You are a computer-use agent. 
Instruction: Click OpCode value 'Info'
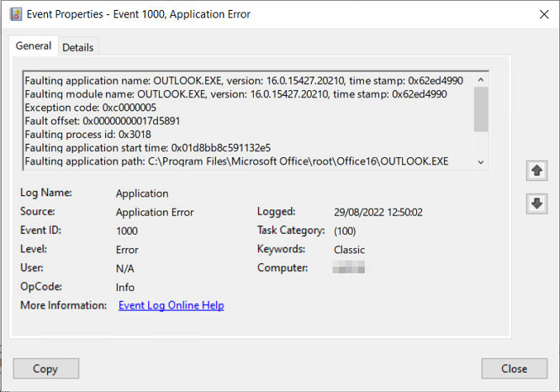pyautogui.click(x=125, y=288)
